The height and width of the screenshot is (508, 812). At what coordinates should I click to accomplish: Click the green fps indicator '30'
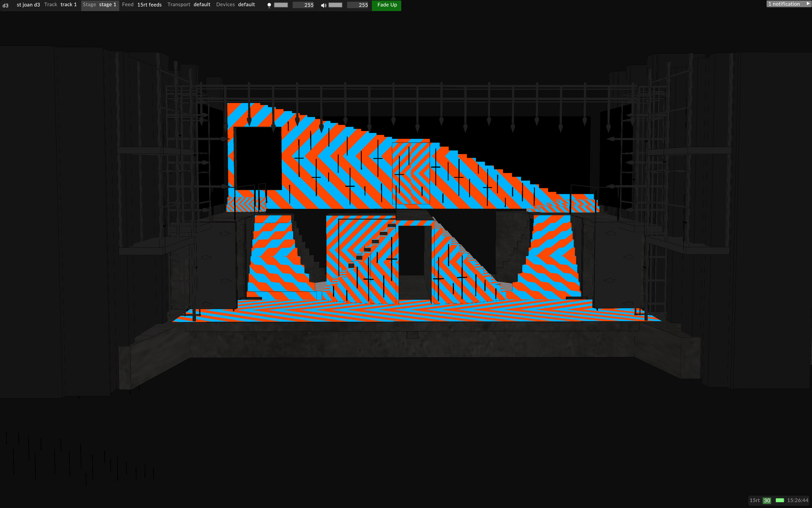click(x=767, y=501)
